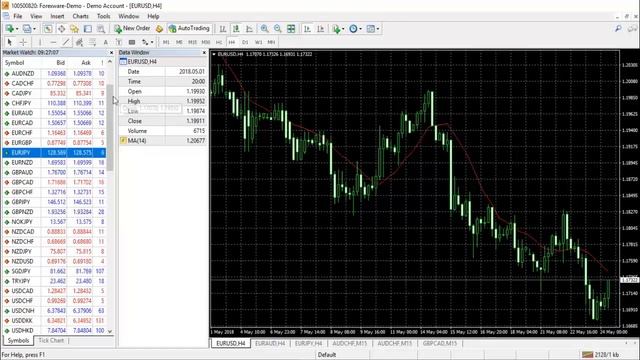Select the Equidistant Channel tool
640x360 pixels.
pos(79,42)
